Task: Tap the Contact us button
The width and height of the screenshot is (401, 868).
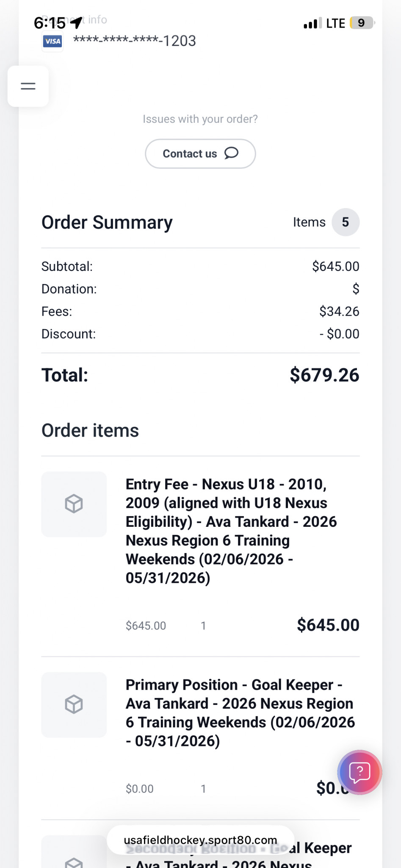Action: 200,153
